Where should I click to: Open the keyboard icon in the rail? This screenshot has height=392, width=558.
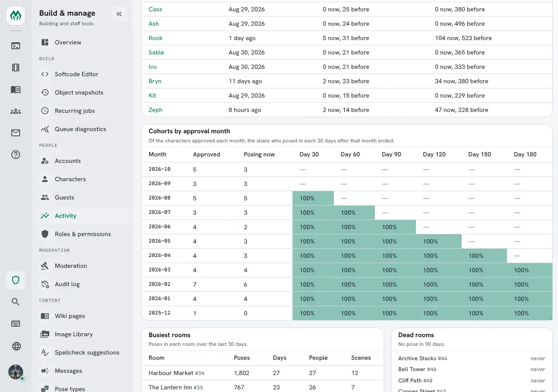(x=16, y=324)
